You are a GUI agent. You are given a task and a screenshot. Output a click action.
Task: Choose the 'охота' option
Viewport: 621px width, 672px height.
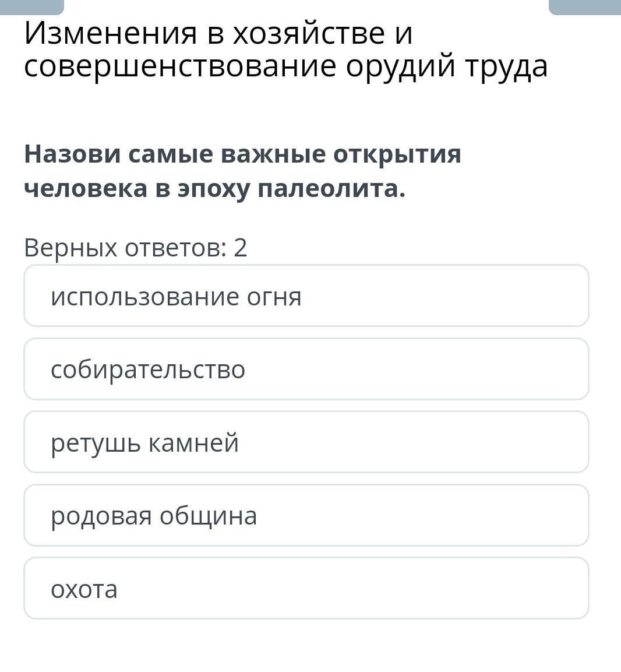[x=306, y=588]
